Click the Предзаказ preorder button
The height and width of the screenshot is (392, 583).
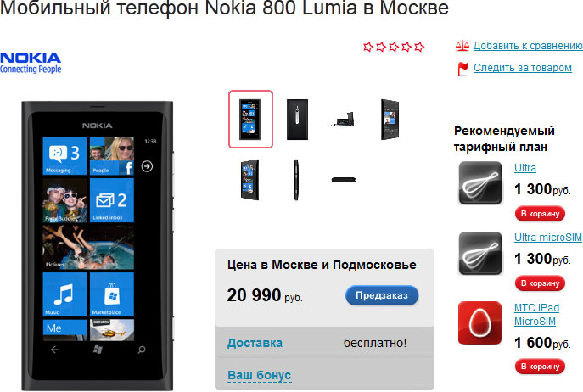pos(382,295)
